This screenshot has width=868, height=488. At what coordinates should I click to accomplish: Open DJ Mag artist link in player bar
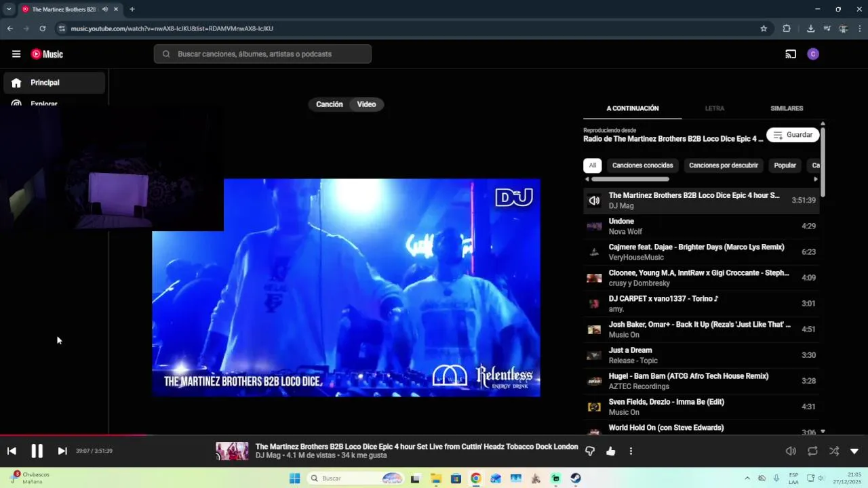(x=268, y=455)
